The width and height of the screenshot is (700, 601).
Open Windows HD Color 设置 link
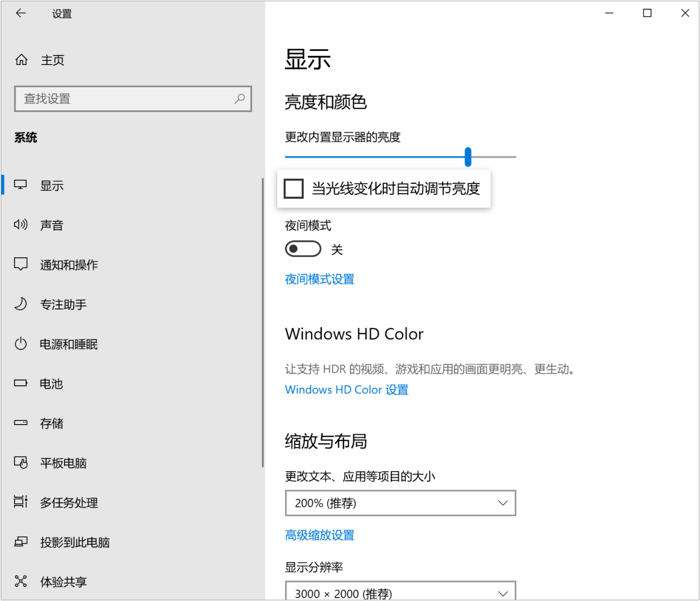point(347,390)
